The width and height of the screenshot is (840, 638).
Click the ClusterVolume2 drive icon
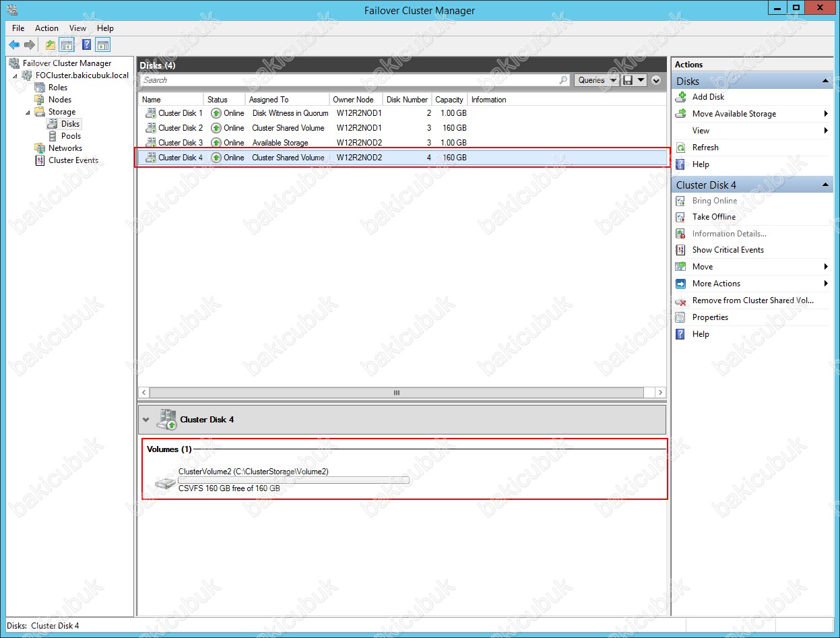point(165,483)
